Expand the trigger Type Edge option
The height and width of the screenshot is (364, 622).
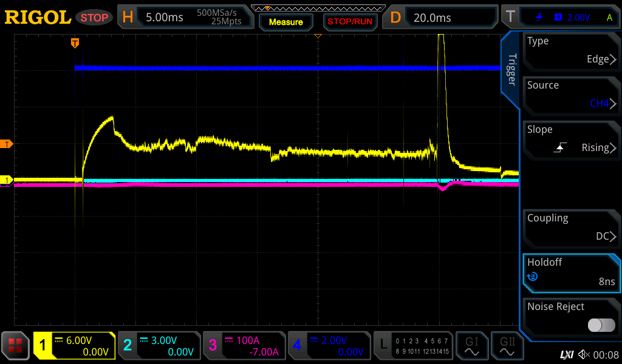[x=571, y=50]
